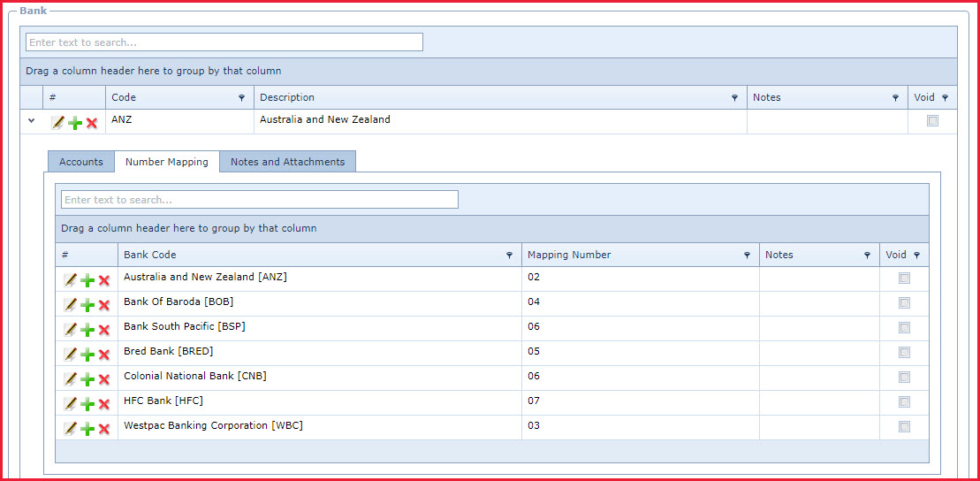
Task: Add row beside Australia and New Zealand [ANZ]
Action: (x=87, y=281)
